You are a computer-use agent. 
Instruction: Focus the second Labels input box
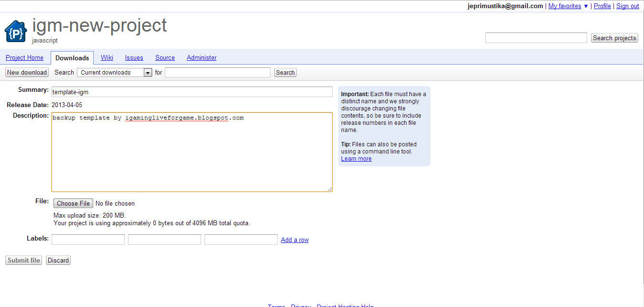point(164,240)
